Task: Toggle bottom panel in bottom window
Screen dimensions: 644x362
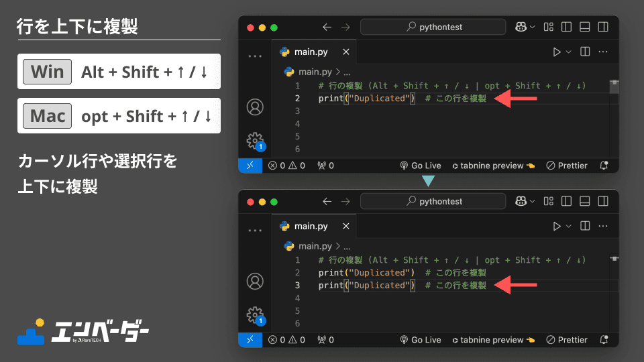Action: click(x=584, y=202)
